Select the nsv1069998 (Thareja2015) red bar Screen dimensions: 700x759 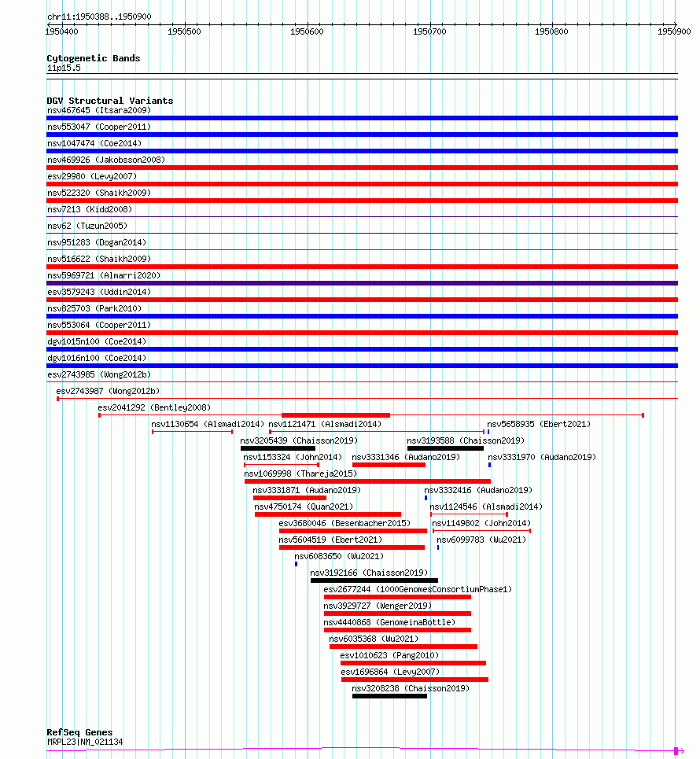(367, 481)
